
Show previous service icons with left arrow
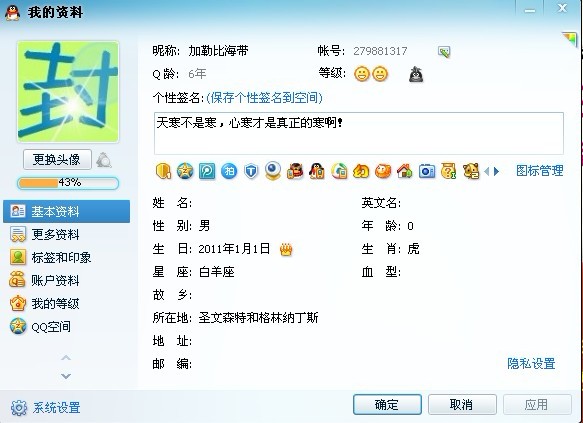click(x=486, y=171)
